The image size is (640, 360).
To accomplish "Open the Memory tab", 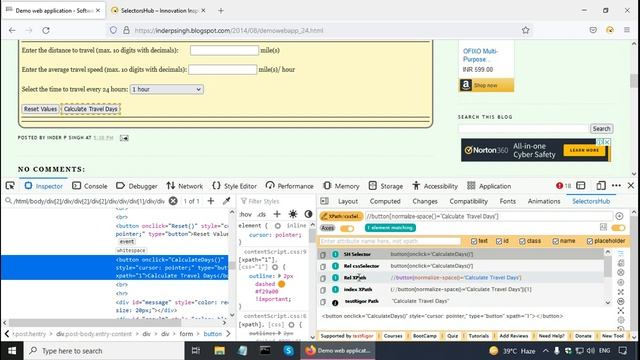I will 341,186.
